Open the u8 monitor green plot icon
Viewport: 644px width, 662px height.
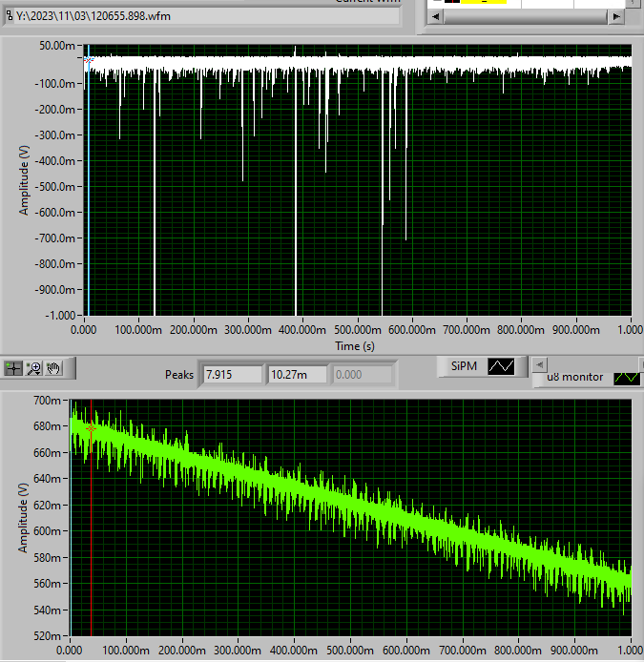627,378
